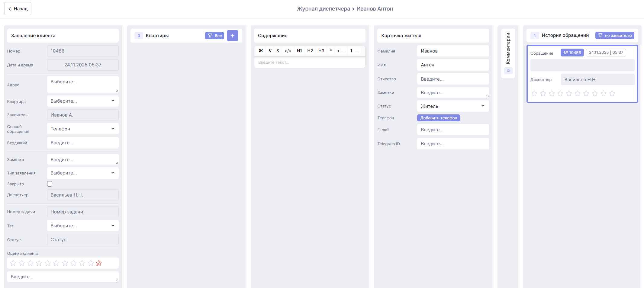Create a numbered list in editor

click(354, 51)
